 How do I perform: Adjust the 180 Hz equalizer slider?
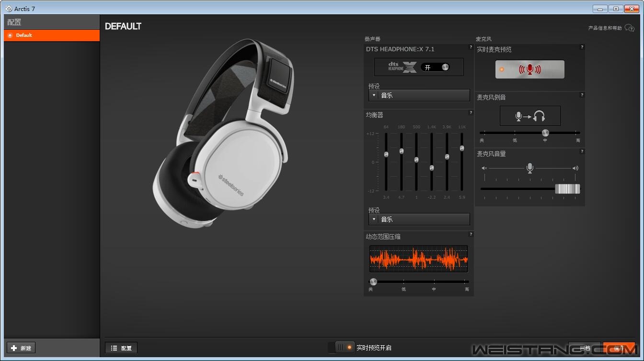(402, 151)
